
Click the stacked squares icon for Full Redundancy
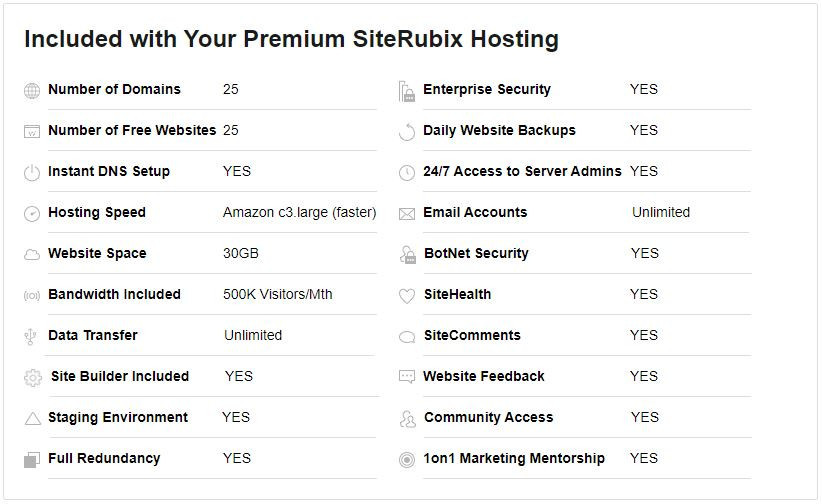(x=31, y=460)
